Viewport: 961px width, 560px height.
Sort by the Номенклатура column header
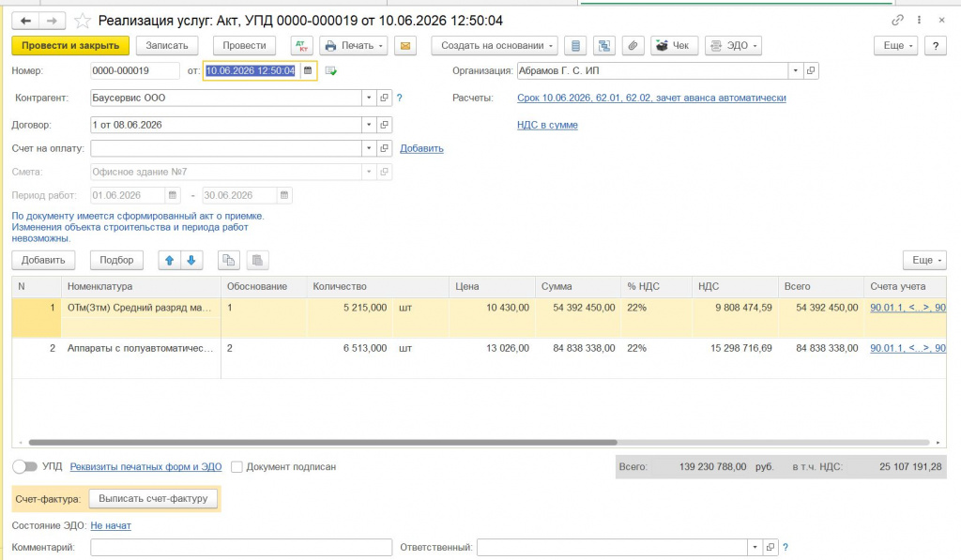tap(141, 287)
